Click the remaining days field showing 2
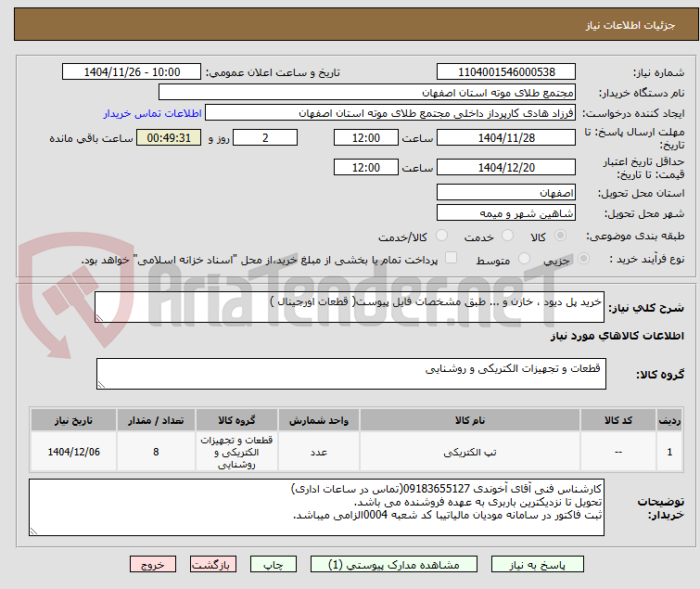700x589 pixels. 265,137
